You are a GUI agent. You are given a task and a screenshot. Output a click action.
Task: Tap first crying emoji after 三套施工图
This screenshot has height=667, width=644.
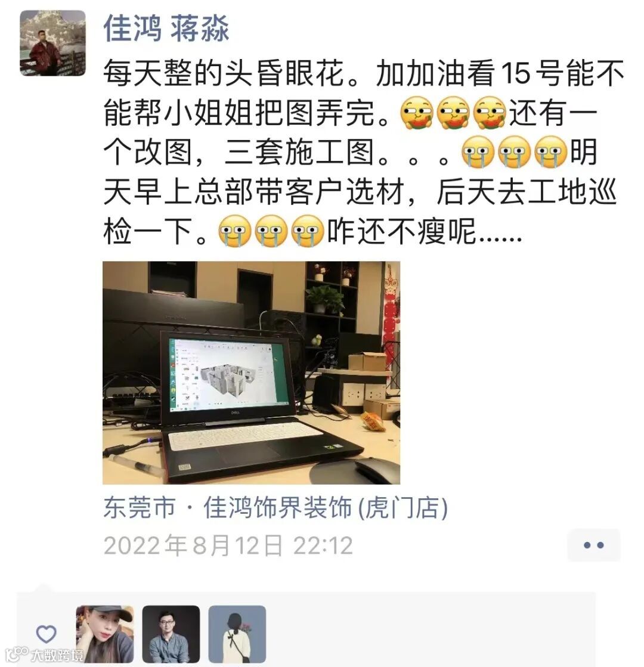point(478,152)
